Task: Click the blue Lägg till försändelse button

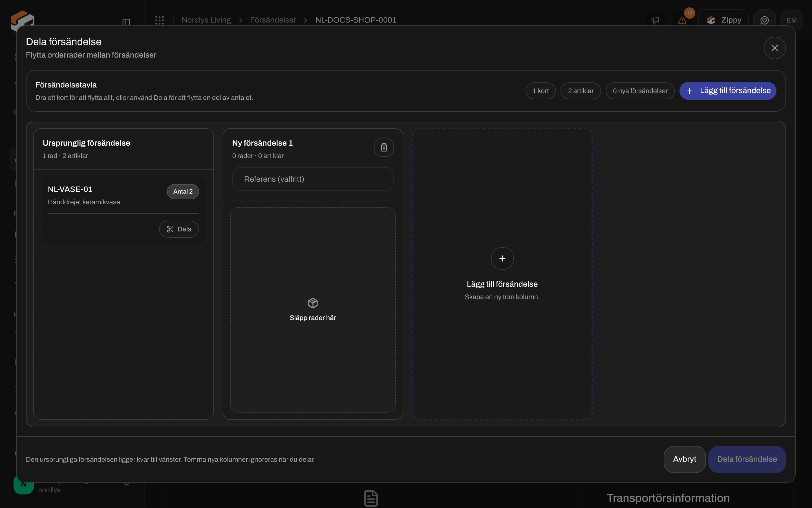Action: (728, 91)
